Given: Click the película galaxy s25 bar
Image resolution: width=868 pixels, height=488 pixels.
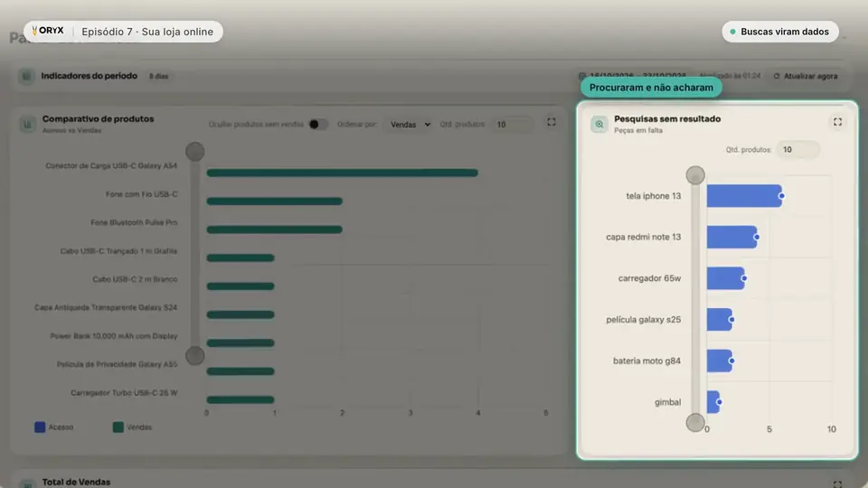Looking at the screenshot, I should [x=719, y=319].
